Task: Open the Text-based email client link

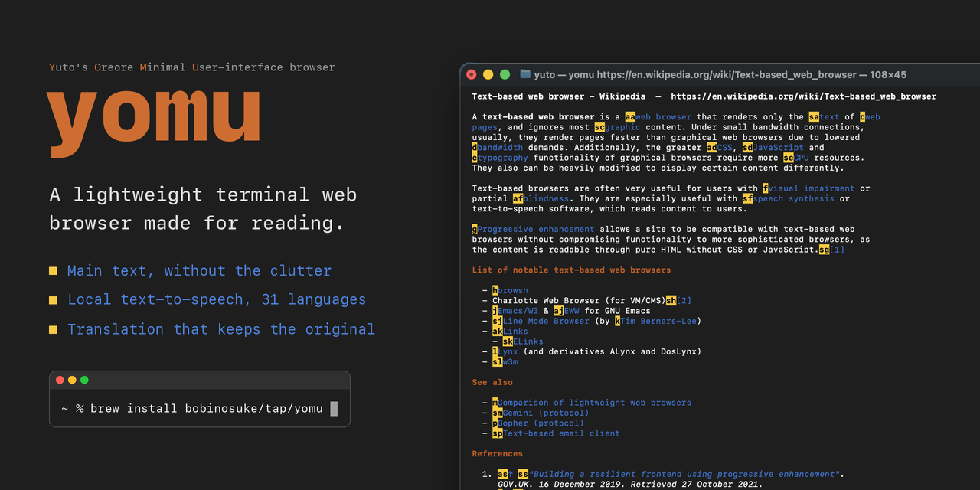Action: pyautogui.click(x=561, y=433)
